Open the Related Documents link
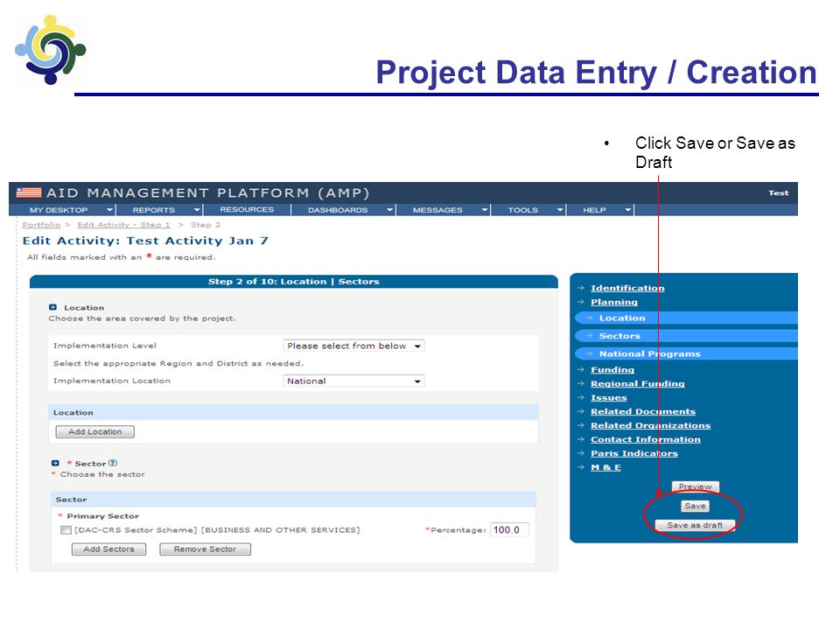Image resolution: width=840 pixels, height=630 pixels. (643, 411)
